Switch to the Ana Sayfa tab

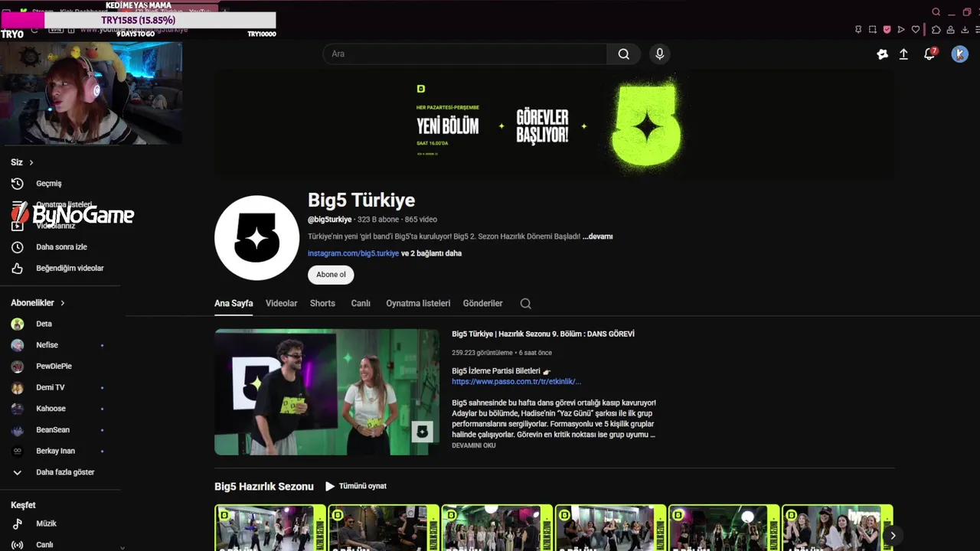234,304
